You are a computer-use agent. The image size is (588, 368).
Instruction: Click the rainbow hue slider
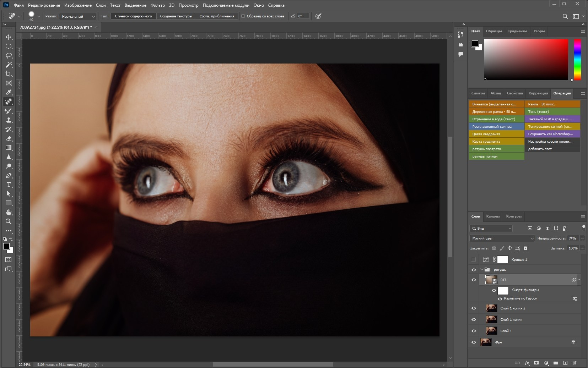point(577,60)
